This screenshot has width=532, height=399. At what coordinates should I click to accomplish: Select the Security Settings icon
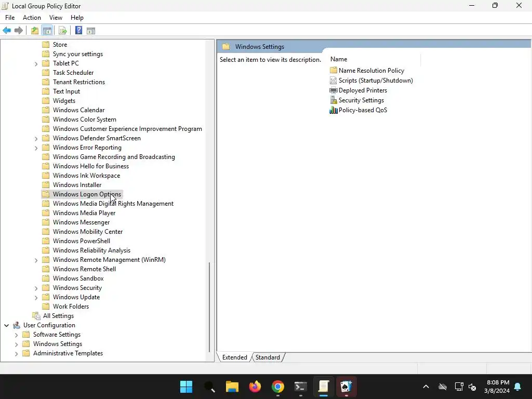[334, 100]
